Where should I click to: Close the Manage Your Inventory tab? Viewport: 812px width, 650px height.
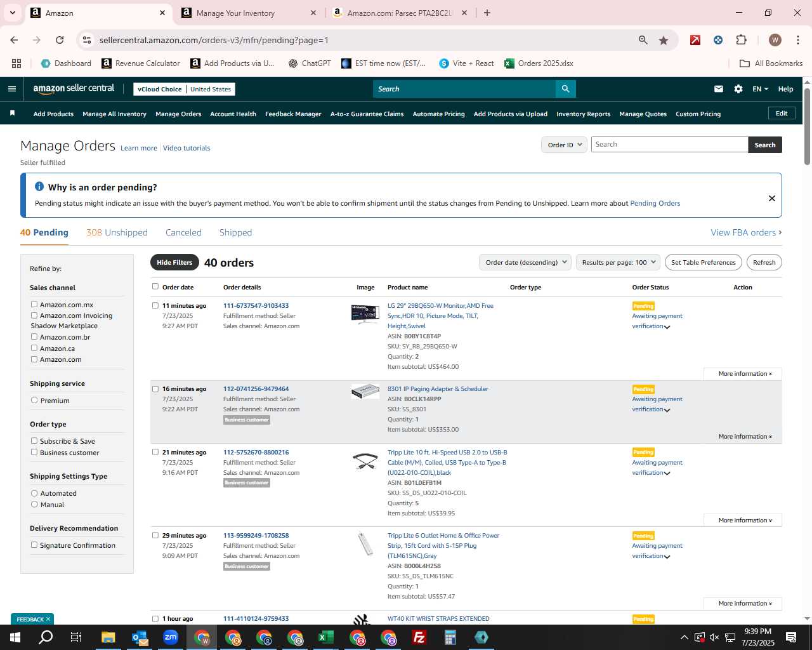pos(313,13)
